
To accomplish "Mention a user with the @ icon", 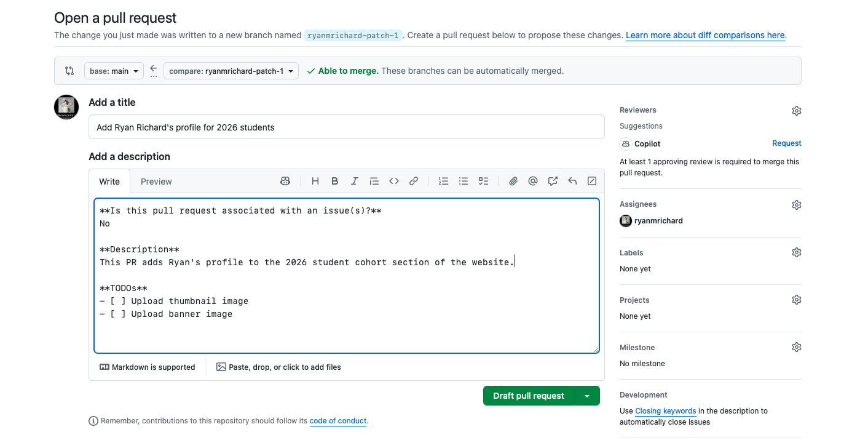I will (x=533, y=181).
